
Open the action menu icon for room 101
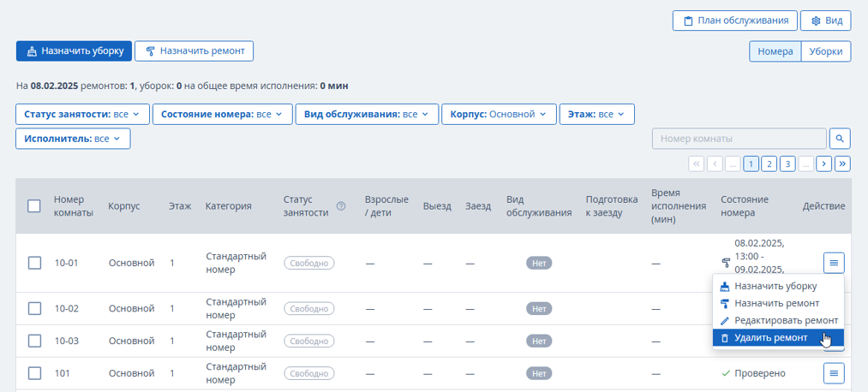834,373
